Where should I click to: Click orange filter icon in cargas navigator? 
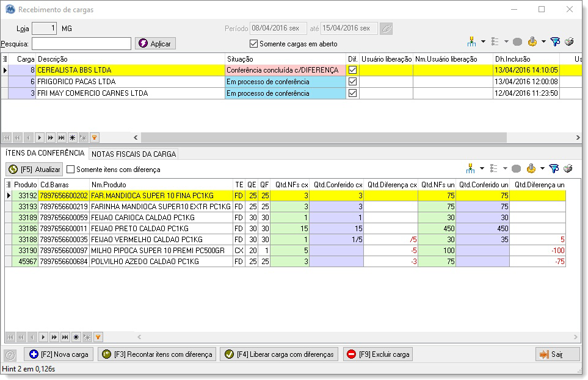pyautogui.click(x=95, y=137)
